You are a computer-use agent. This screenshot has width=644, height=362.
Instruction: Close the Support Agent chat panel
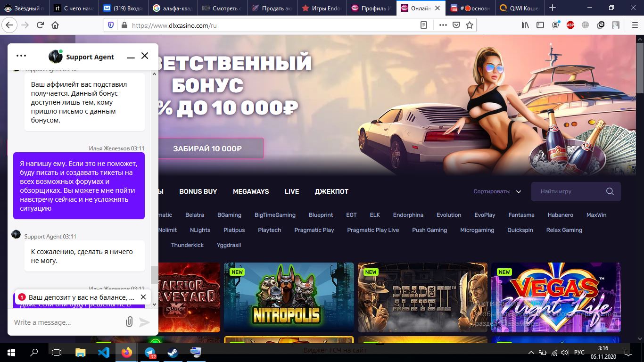click(145, 56)
